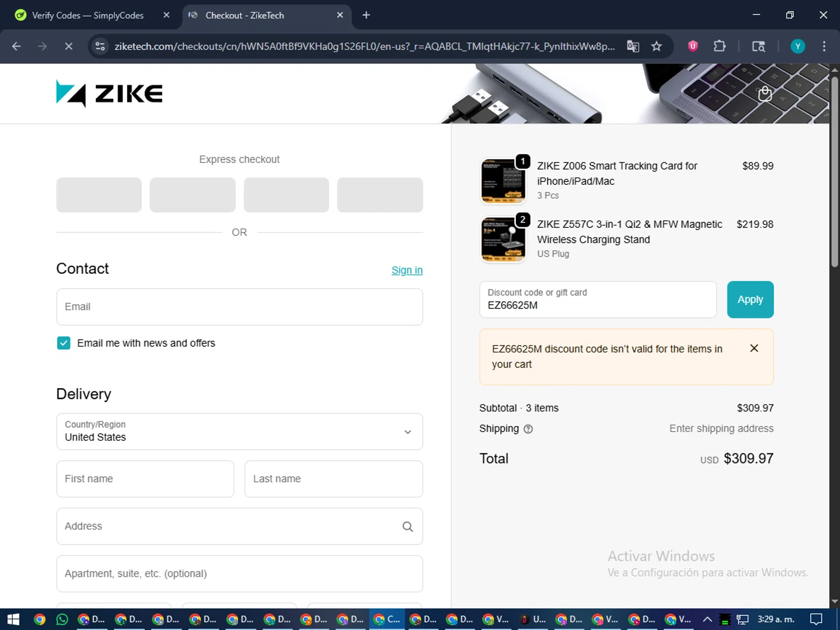Open the Windows Start menu
Viewport: 840px width, 630px height.
(x=13, y=619)
